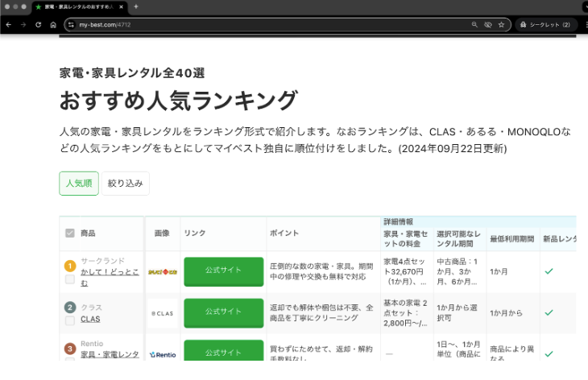588x380 pixels.
Task: Click the 圧倒的な数の家電・家具 point text
Action: [x=321, y=271]
